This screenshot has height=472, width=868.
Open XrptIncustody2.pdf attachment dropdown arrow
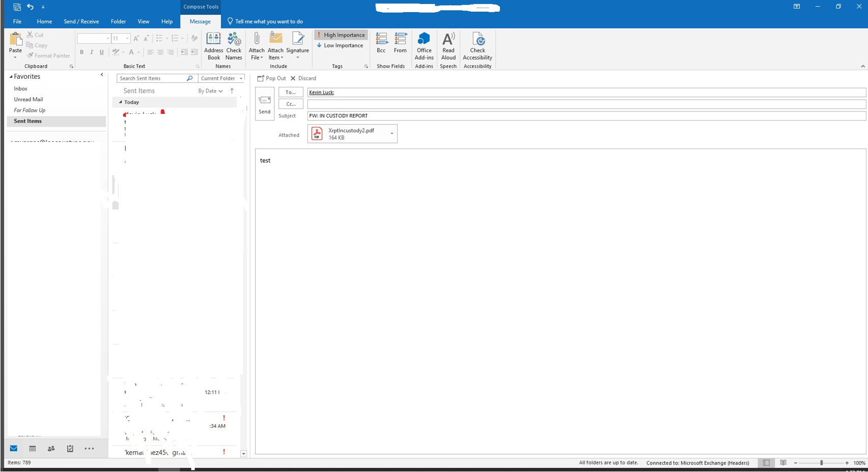point(391,134)
